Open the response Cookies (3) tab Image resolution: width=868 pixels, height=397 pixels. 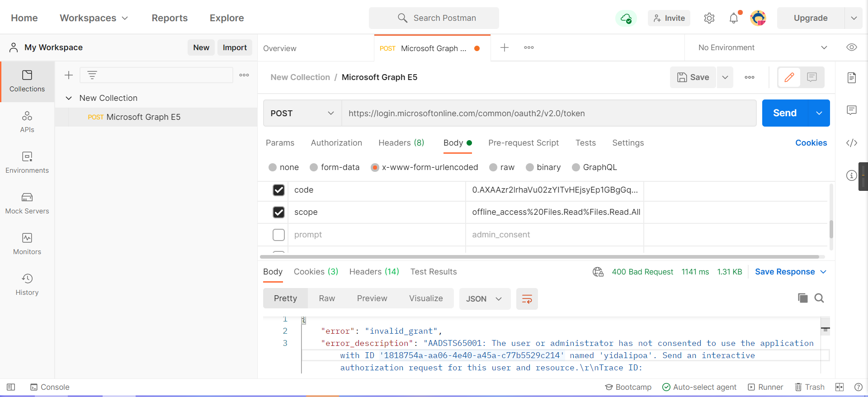click(316, 272)
